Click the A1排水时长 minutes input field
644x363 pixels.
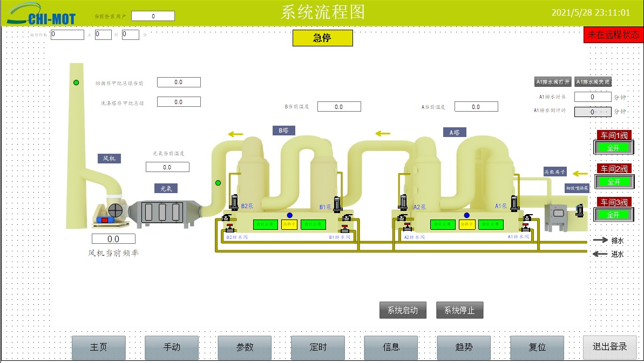point(592,97)
